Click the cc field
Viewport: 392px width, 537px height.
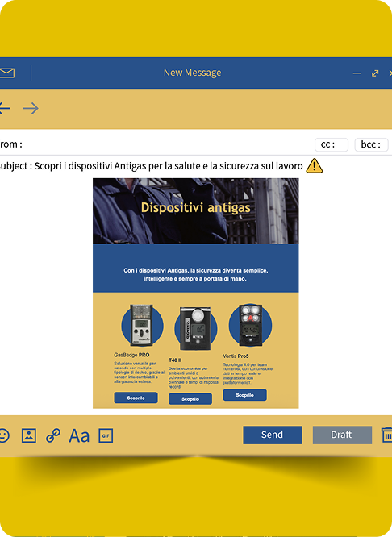pos(332,144)
